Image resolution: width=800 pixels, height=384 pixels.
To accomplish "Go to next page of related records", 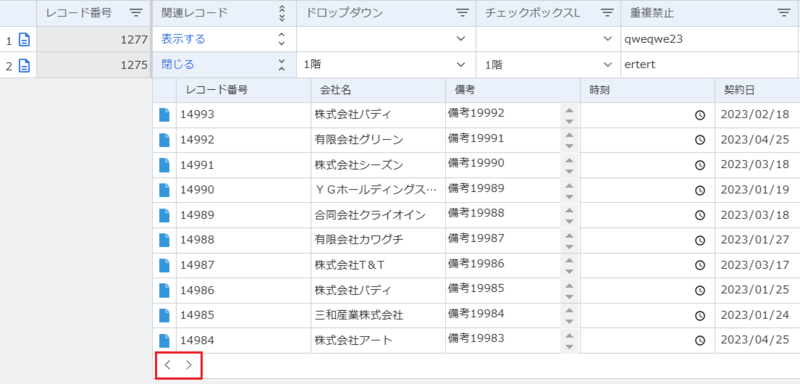I will click(x=189, y=365).
